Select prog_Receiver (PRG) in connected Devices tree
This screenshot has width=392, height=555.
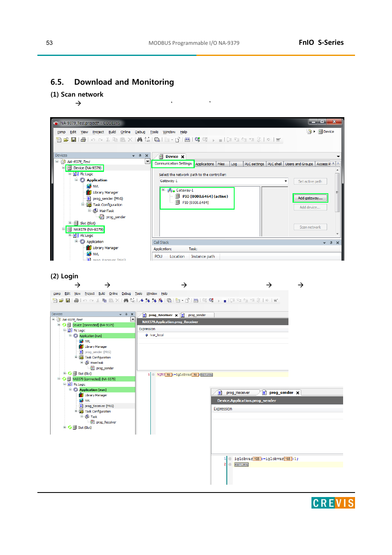click(x=99, y=406)
